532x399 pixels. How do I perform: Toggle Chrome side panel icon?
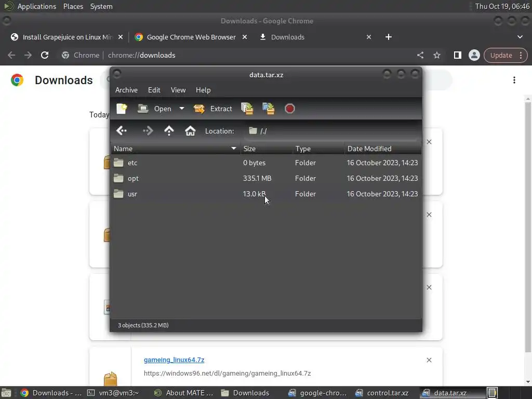(x=457, y=55)
